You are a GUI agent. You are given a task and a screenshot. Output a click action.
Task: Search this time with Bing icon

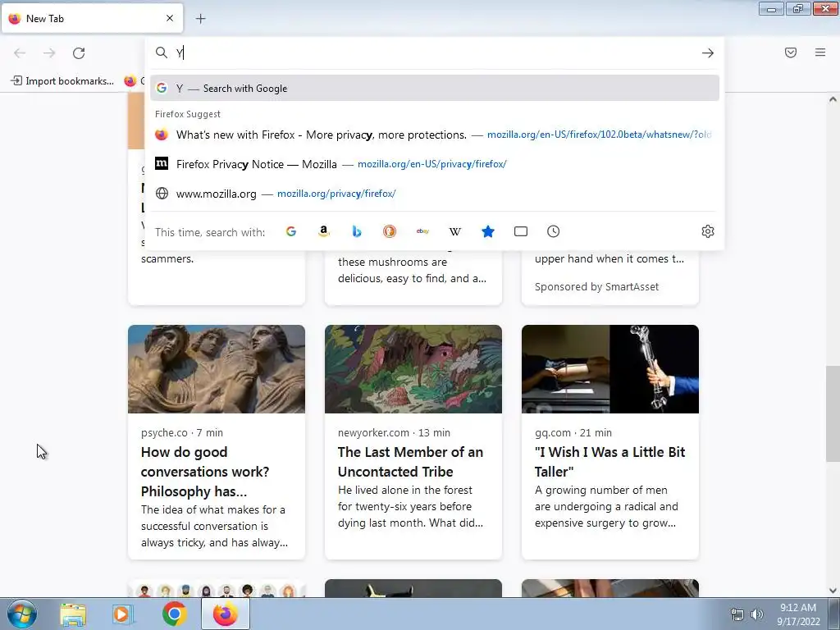point(357,231)
